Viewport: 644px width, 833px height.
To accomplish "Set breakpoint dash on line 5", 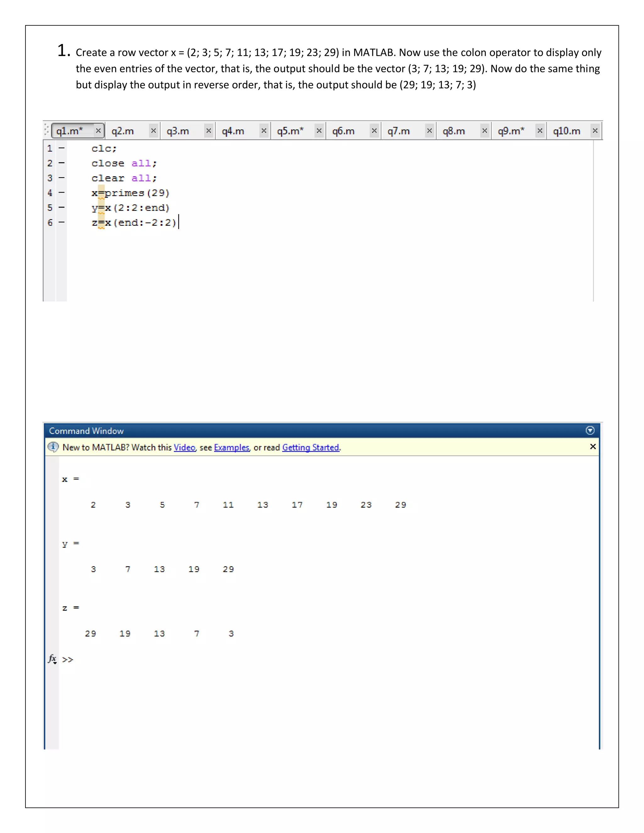I will 61,207.
